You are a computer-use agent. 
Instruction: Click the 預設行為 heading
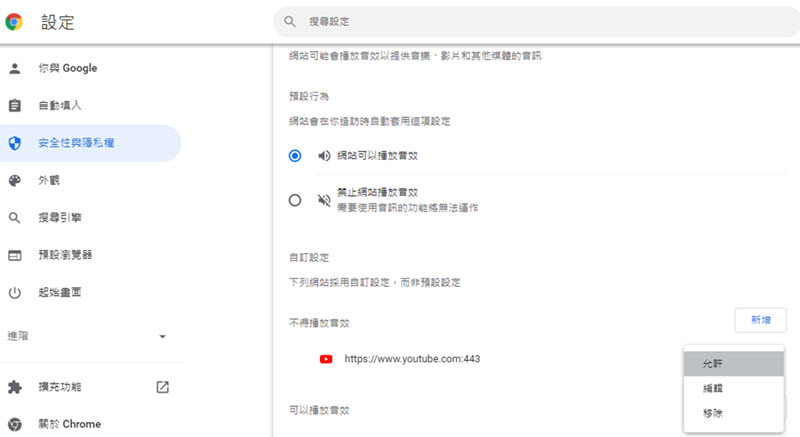(309, 96)
